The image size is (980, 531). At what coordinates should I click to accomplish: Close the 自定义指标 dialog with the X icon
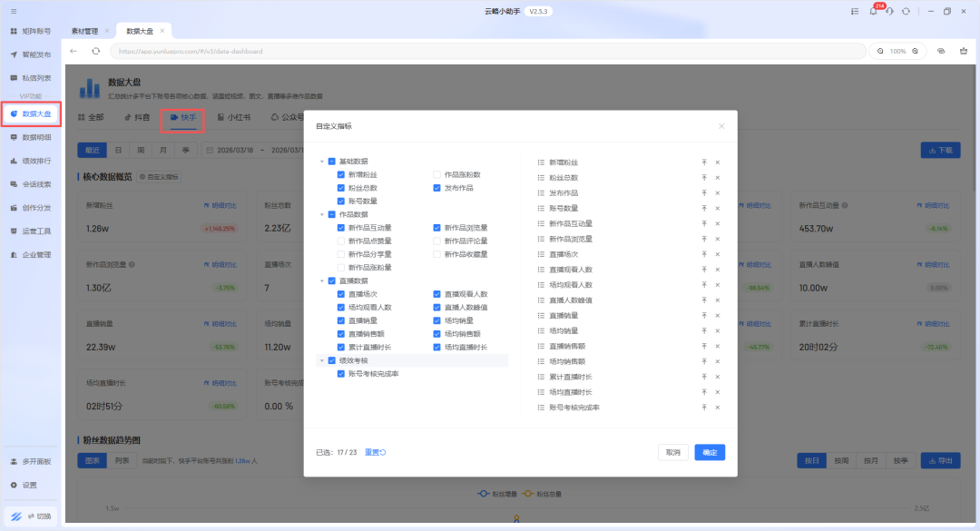tap(721, 126)
